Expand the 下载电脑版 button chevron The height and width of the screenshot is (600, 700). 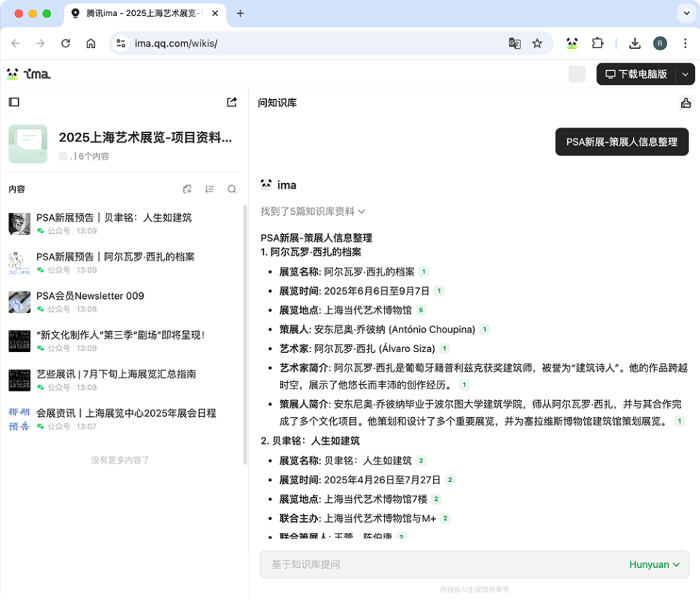(684, 74)
